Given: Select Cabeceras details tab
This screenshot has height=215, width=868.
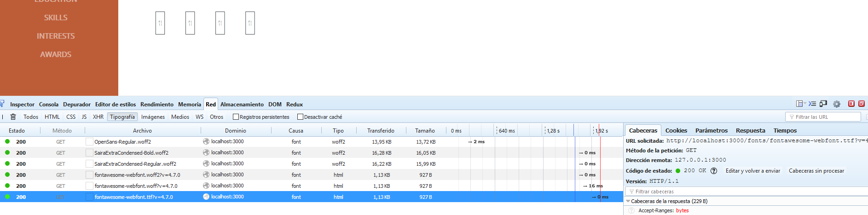Looking at the screenshot, I should tap(643, 131).
